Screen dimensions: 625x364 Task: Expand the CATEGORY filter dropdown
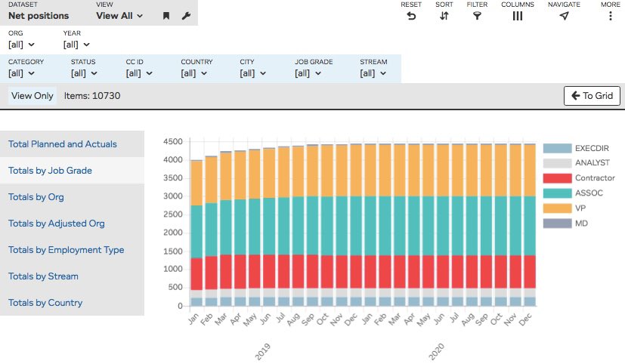tap(21, 73)
